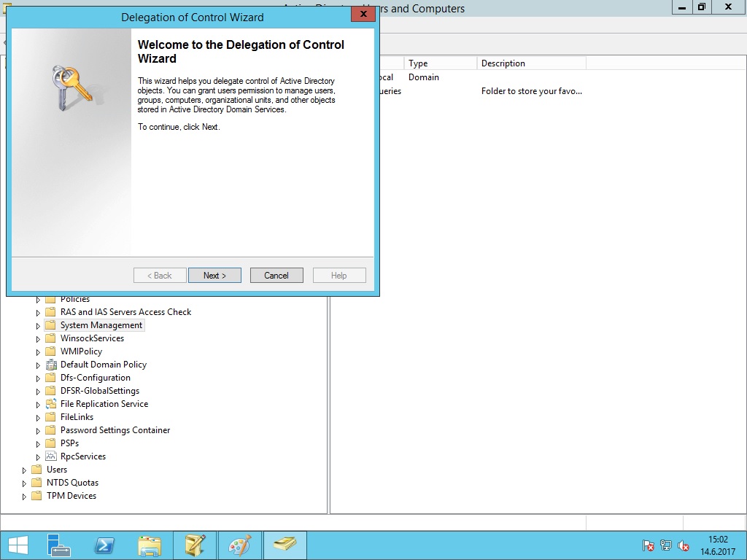The height and width of the screenshot is (560, 747).
Task: Open the Windows Start button
Action: click(18, 545)
